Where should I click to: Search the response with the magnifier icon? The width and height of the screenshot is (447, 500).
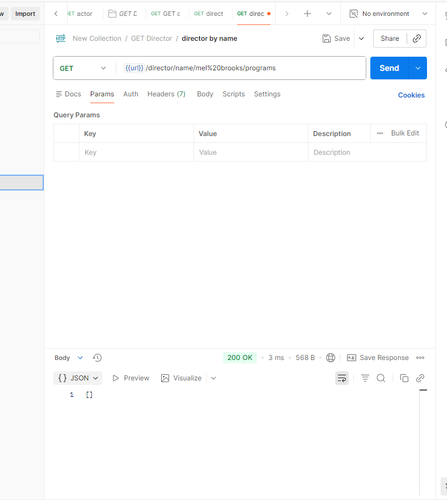pyautogui.click(x=381, y=378)
